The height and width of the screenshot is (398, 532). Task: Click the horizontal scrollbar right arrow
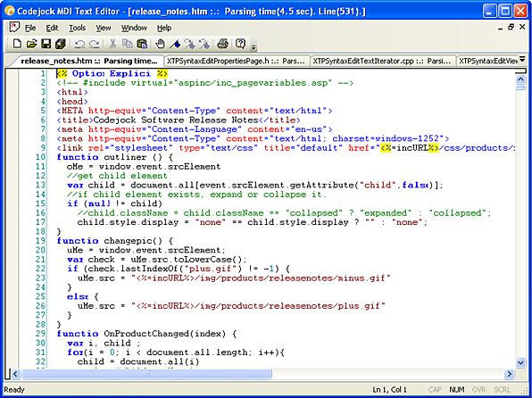point(509,374)
